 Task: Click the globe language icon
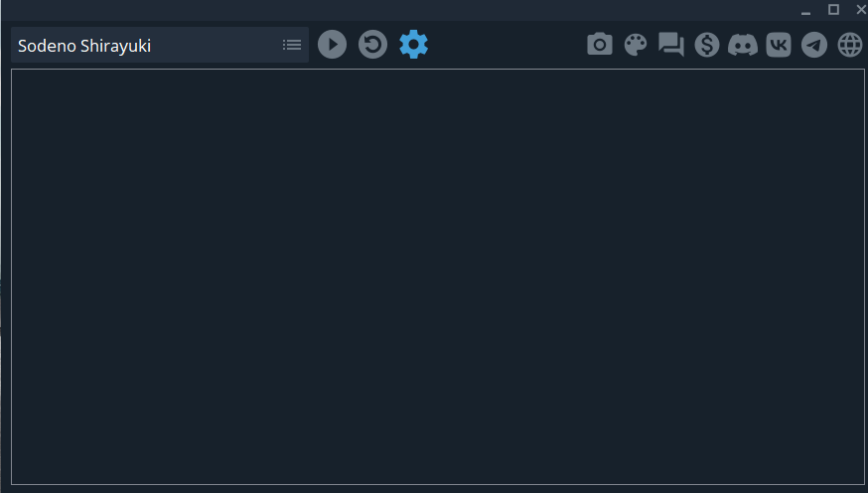(x=850, y=45)
